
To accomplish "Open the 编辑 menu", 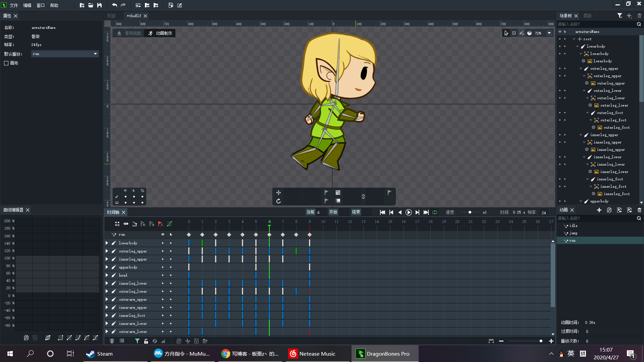I will click(x=27, y=5).
